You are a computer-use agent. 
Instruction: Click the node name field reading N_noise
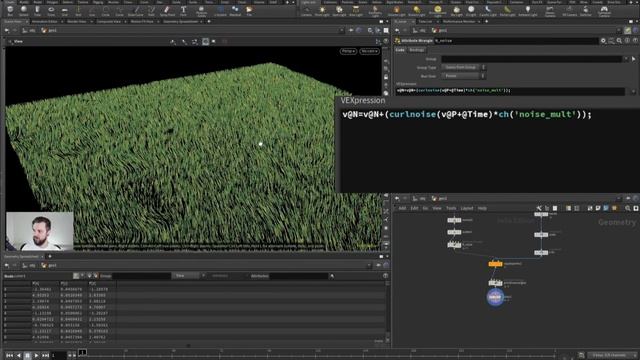click(x=516, y=40)
